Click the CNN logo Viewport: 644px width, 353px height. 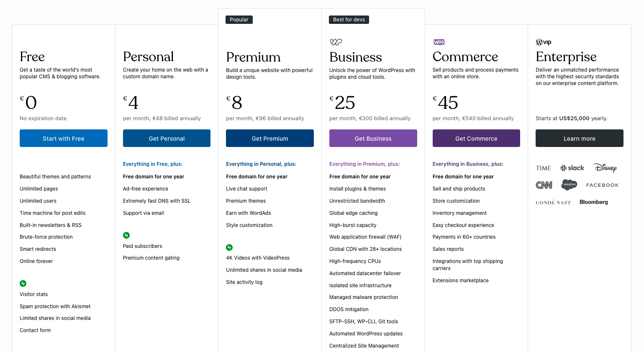pyautogui.click(x=544, y=185)
